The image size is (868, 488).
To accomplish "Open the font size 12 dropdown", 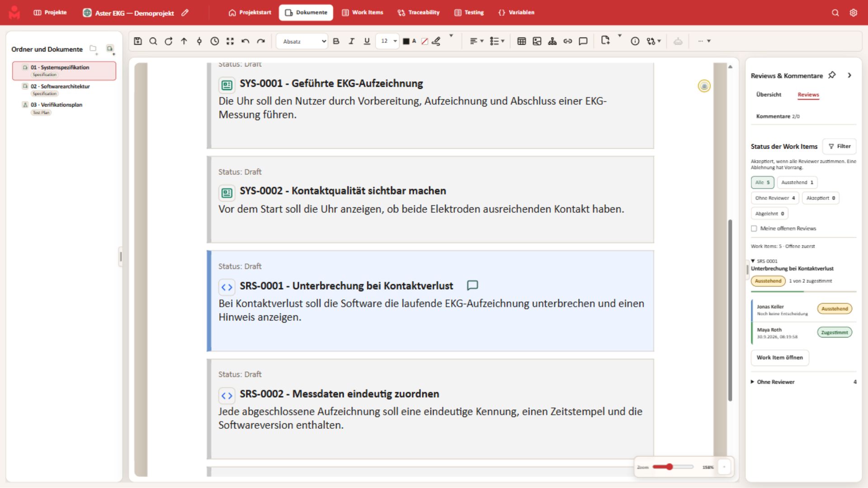I will tap(387, 41).
